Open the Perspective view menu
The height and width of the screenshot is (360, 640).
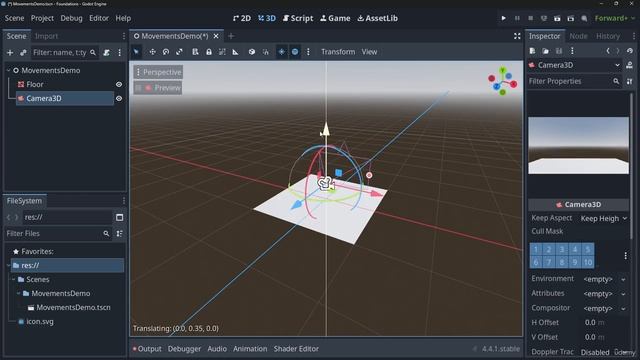[158, 72]
